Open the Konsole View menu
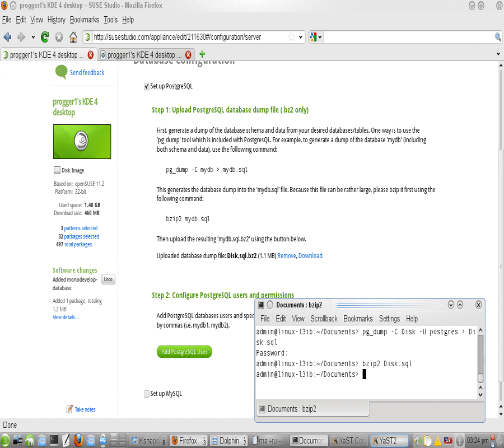Screen dimensions: 504x448 point(298,319)
